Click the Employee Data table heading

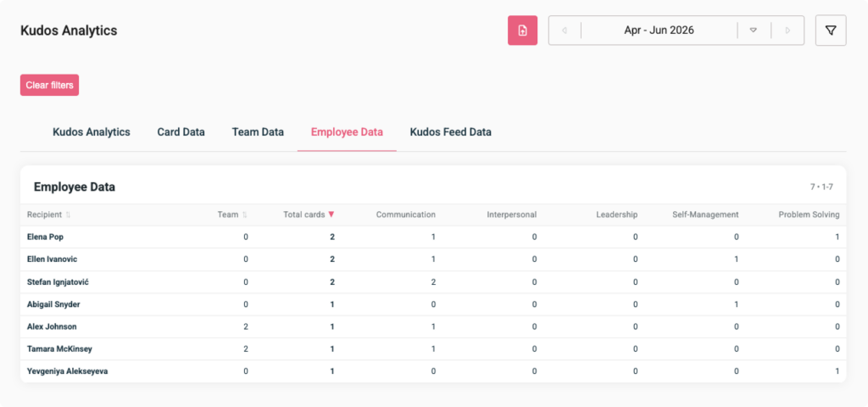click(75, 187)
